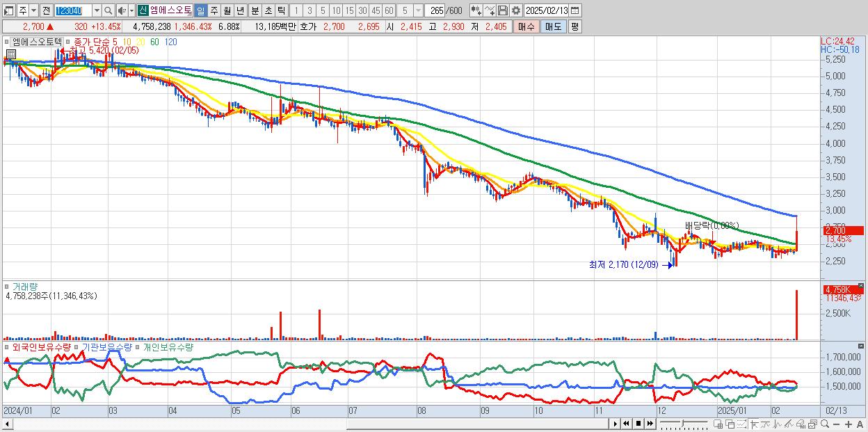Start playback with the play button
This screenshot has width=868, height=432.
pos(616,424)
